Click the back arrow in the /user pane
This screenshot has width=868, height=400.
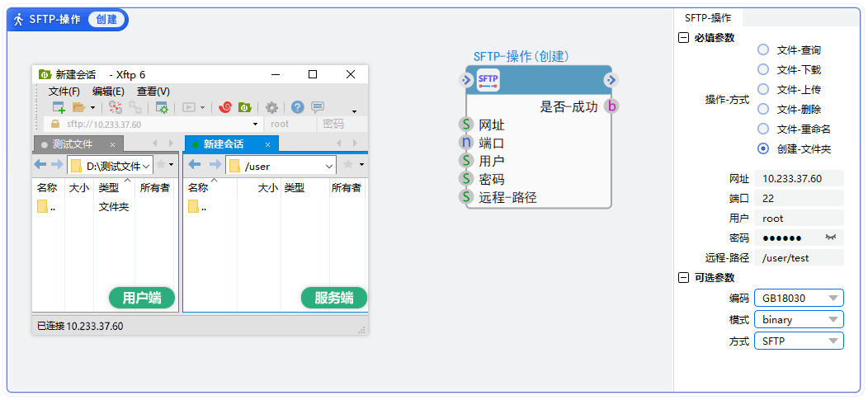click(x=195, y=165)
